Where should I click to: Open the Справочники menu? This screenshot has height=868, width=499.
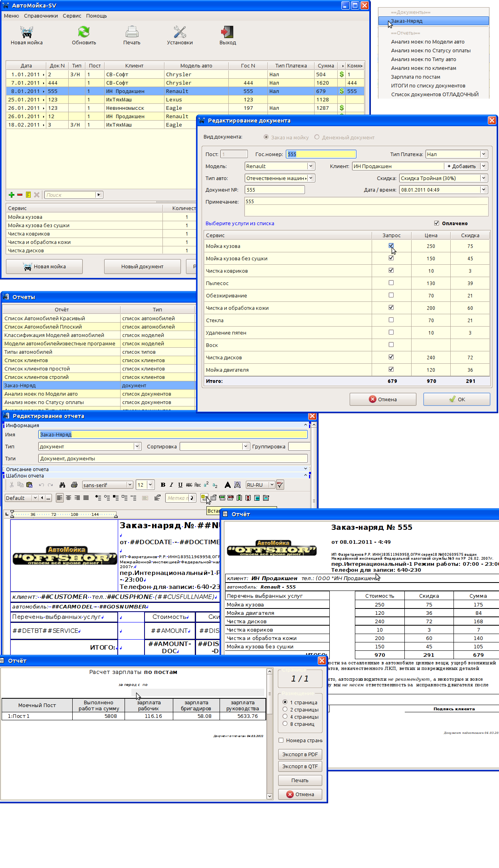click(x=41, y=16)
